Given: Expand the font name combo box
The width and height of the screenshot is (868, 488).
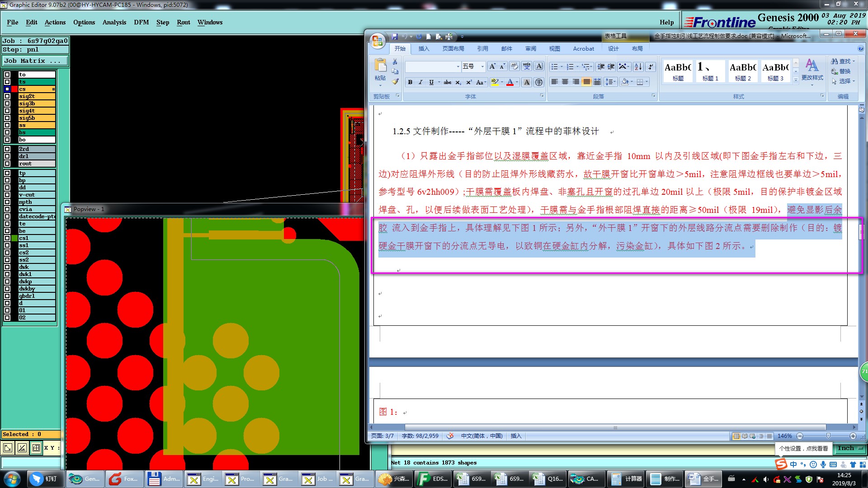Looking at the screenshot, I should click(x=458, y=67).
